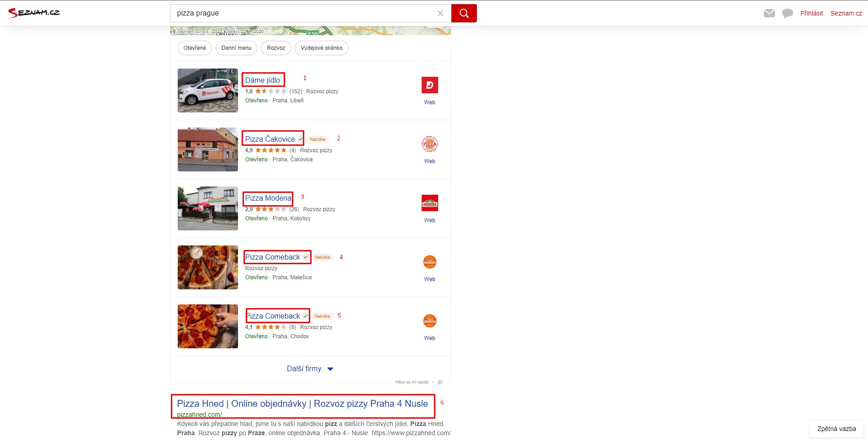
Task: Click the Pizza Čakovice round logo icon
Action: (x=429, y=144)
